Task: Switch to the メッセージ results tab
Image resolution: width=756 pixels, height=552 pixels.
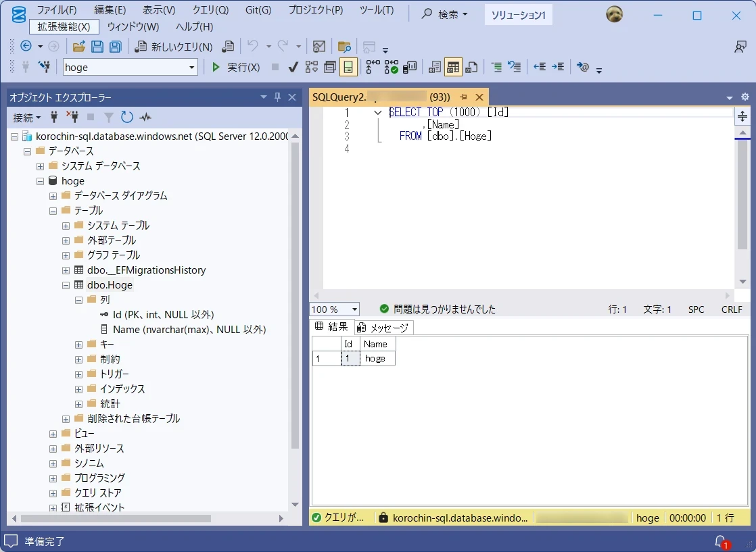Action: pos(384,328)
